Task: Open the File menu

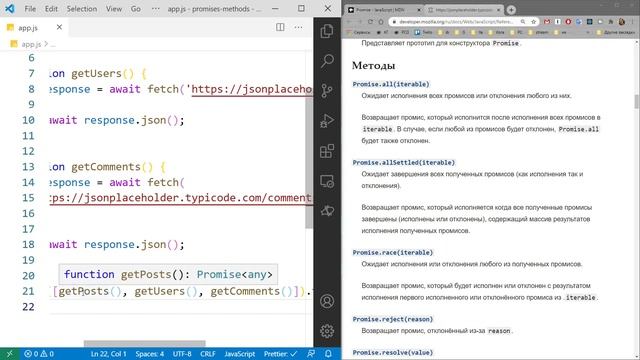Action: coord(30,9)
